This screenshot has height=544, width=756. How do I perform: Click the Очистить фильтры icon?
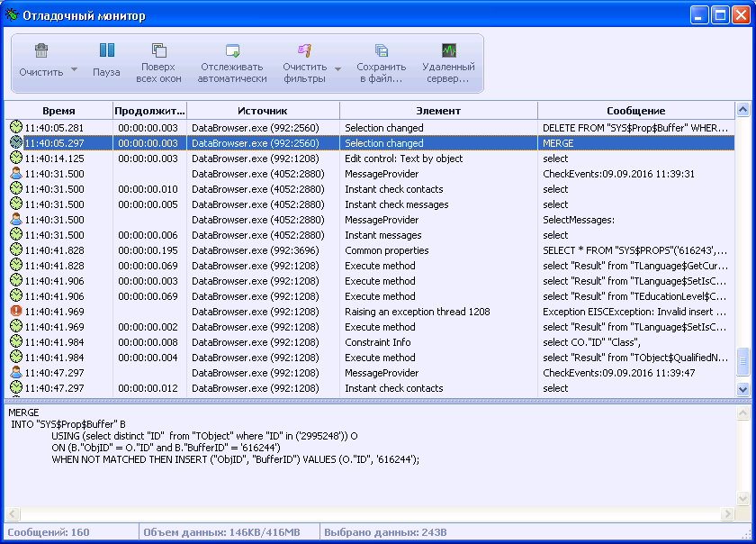(304, 52)
